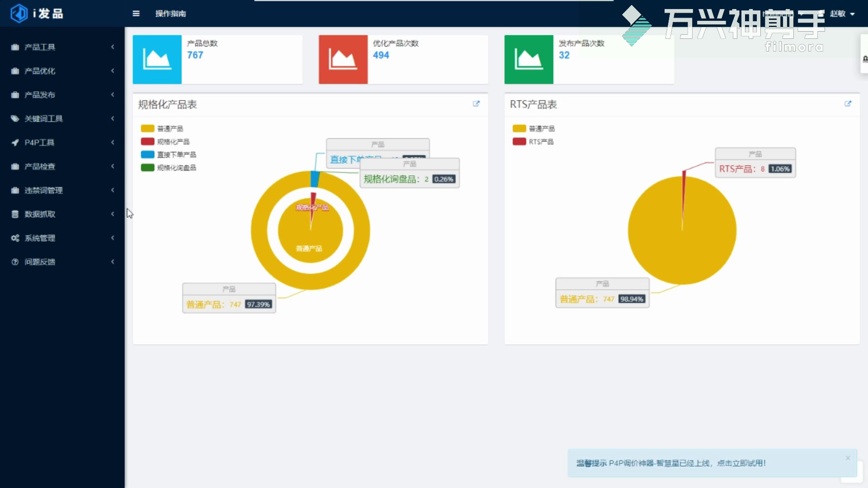Viewport: 868px width, 488px height.
Task: Toggle 直接下单产品 legend swatch
Action: (x=148, y=155)
